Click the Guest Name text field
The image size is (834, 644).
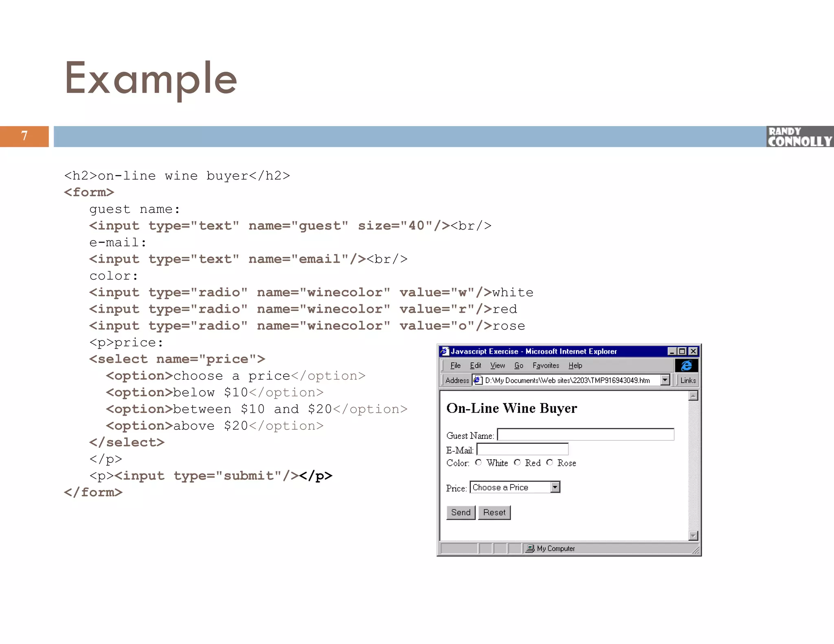(x=585, y=435)
